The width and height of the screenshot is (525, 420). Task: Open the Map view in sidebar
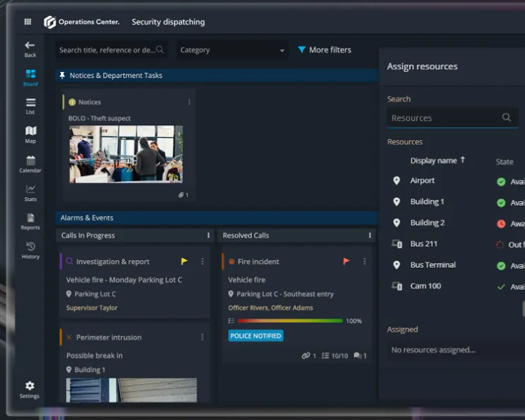(x=30, y=134)
